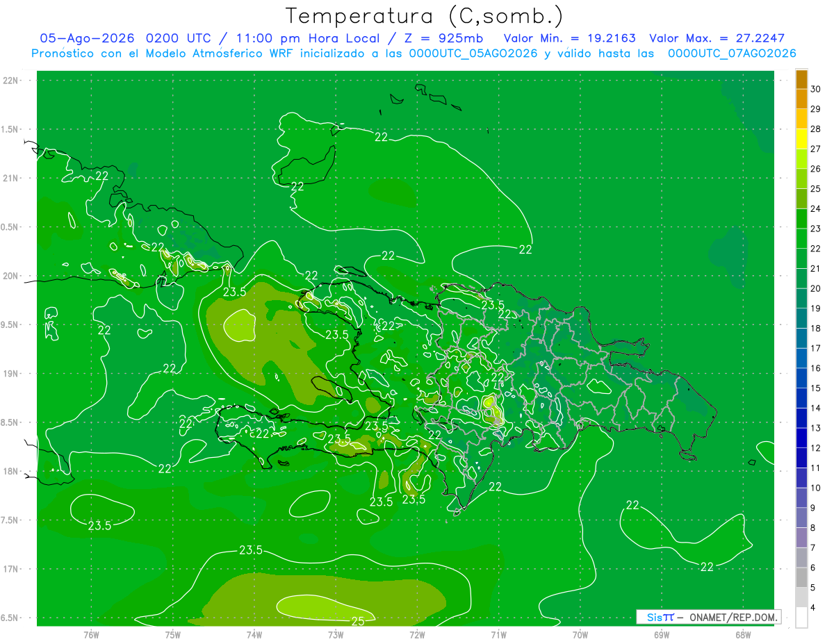Click the legend value "4"
This screenshot has width=834, height=644.
click(815, 608)
